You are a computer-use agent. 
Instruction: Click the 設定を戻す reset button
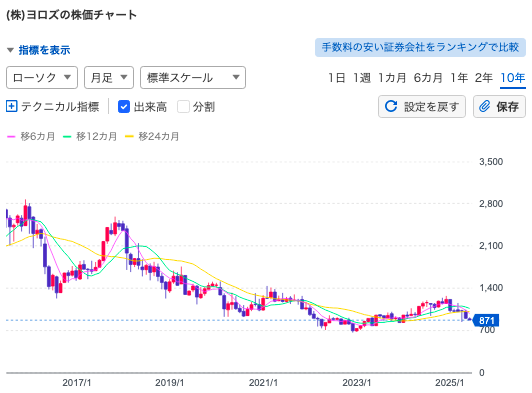point(422,107)
